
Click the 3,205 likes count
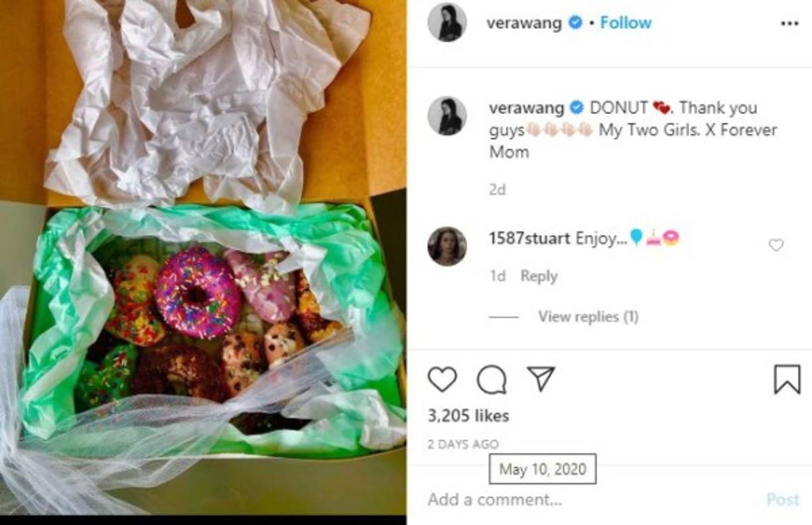point(468,416)
